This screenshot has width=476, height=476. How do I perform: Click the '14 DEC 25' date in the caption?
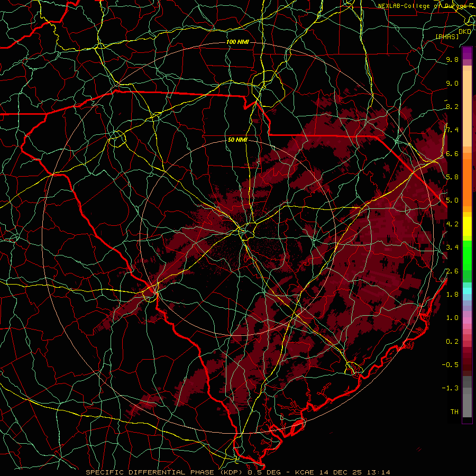click(x=340, y=472)
